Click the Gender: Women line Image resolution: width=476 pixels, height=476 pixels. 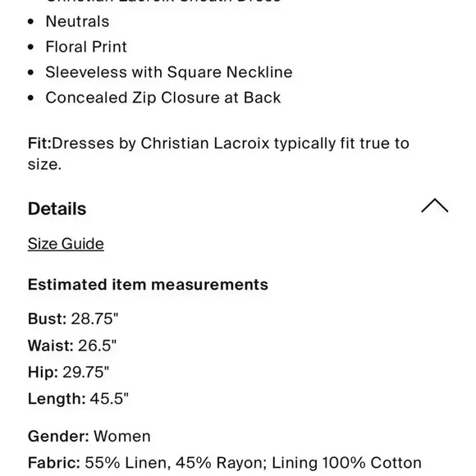[89, 437]
